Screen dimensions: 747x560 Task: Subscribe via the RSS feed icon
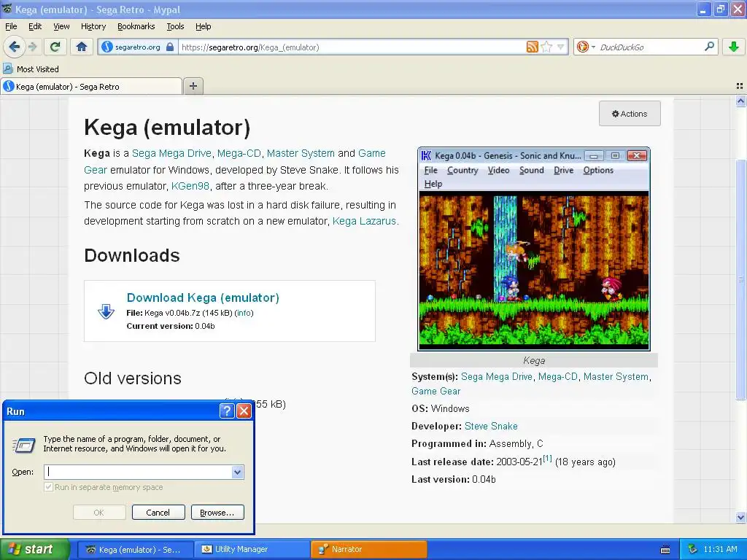(532, 47)
